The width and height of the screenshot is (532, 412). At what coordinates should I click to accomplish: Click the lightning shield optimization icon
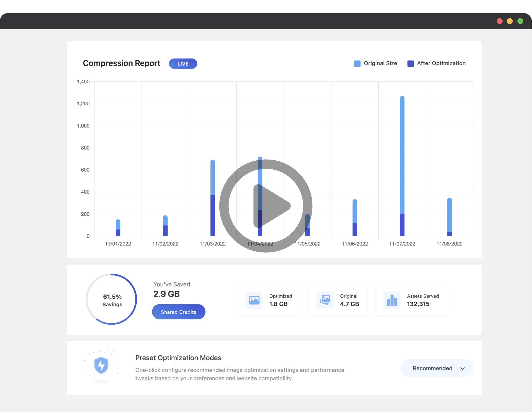pyautogui.click(x=101, y=365)
